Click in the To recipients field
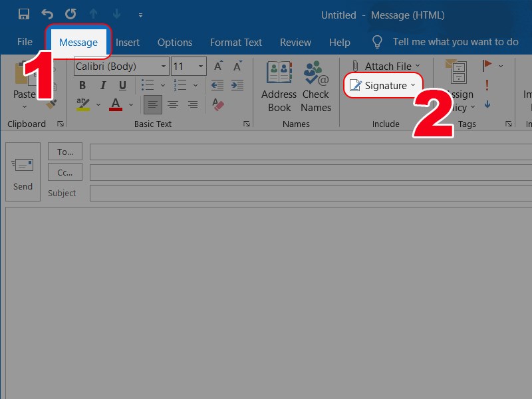Viewport: 532px width, 399px height. coord(311,152)
